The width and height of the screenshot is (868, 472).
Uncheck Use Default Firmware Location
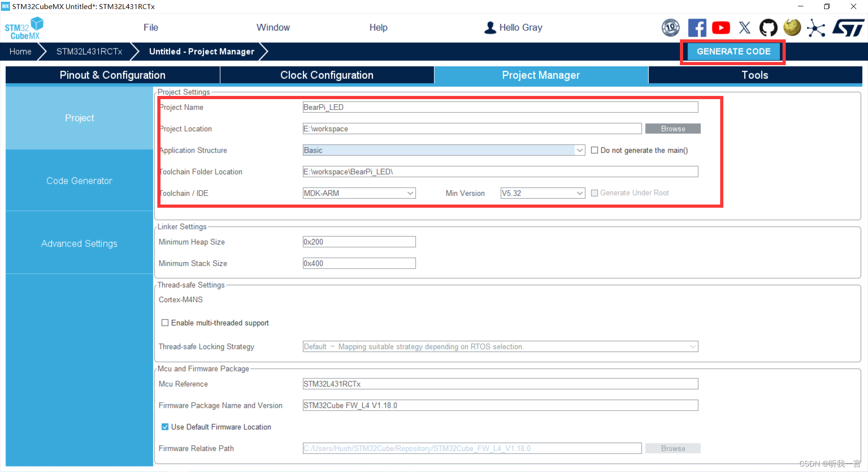(165, 427)
